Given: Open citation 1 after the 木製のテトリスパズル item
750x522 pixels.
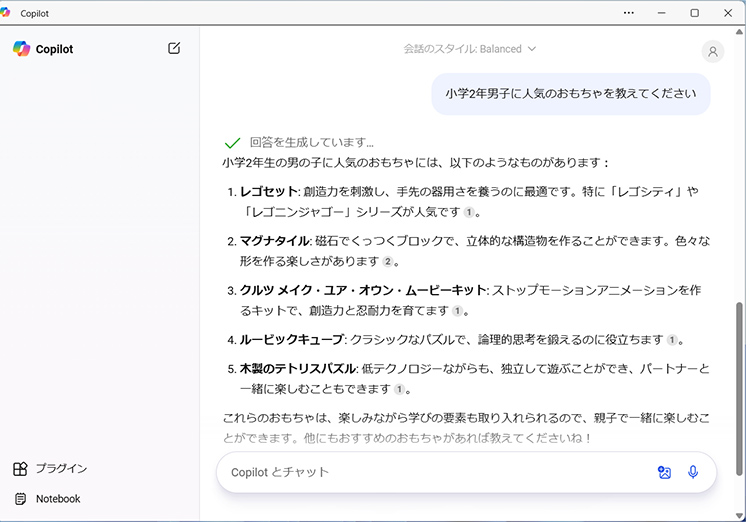Looking at the screenshot, I should [x=399, y=389].
